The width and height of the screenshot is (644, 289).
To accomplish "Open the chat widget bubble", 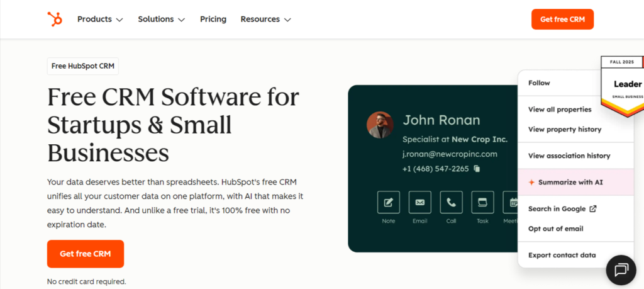I will [621, 270].
